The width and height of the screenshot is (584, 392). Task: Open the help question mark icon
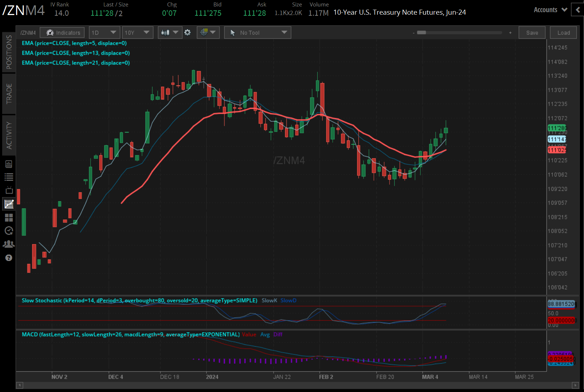(9, 258)
